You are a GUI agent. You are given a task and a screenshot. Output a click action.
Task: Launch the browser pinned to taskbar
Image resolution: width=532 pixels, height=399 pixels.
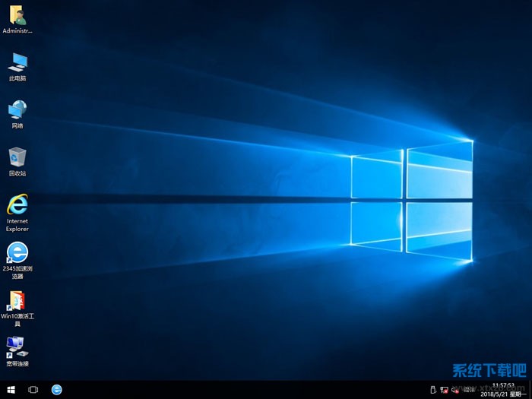pyautogui.click(x=57, y=389)
